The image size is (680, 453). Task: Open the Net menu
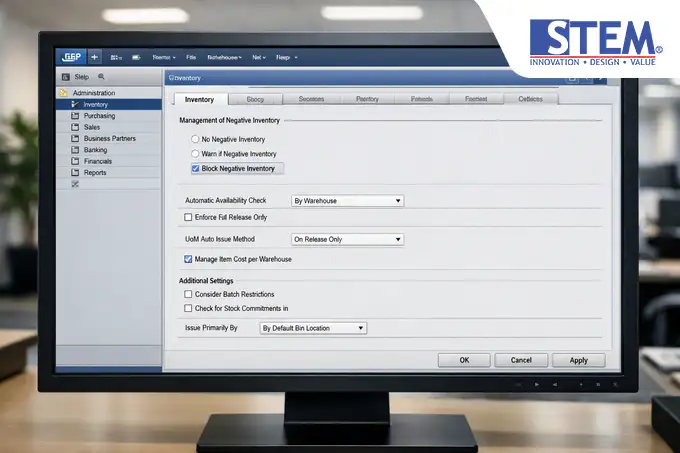(259, 57)
